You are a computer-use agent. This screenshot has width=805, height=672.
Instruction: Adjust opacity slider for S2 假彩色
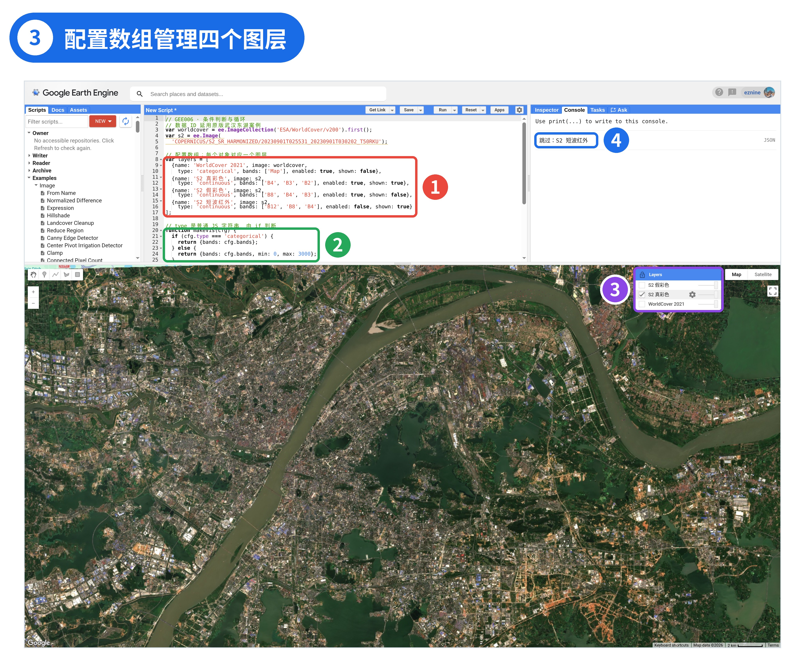pyautogui.click(x=708, y=285)
